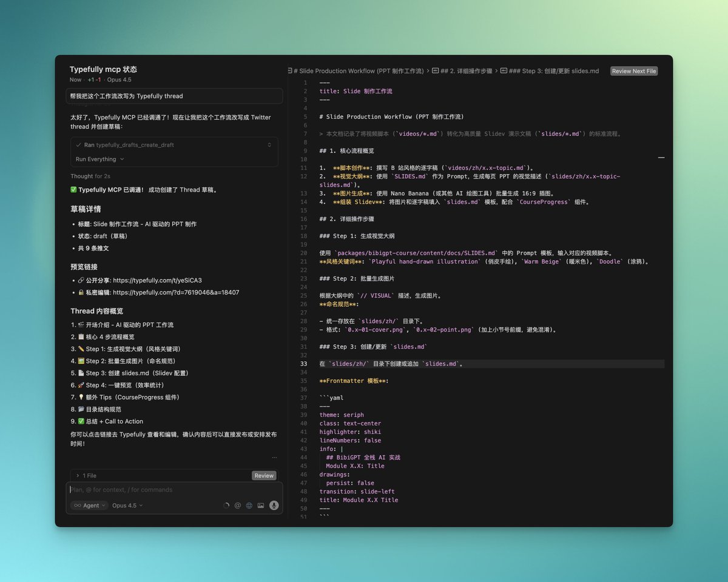Click the Review Next File button
Screen dimensions: 728x582
634,71
